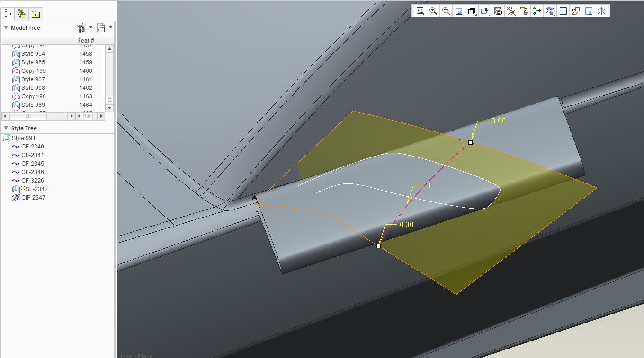This screenshot has height=358, width=644.
Task: Open dropdown arrow beside the show list icon
Action: [111, 27]
